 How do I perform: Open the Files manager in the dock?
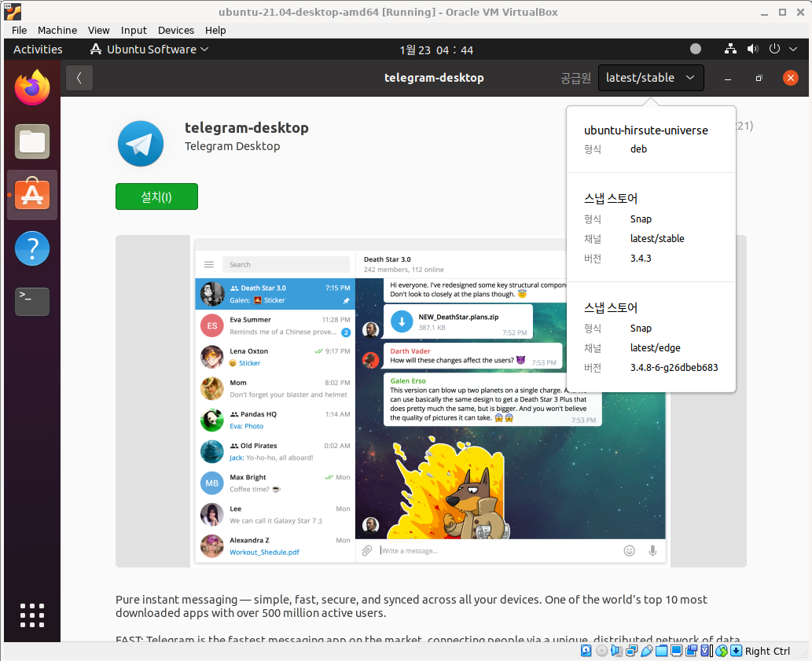click(x=32, y=141)
